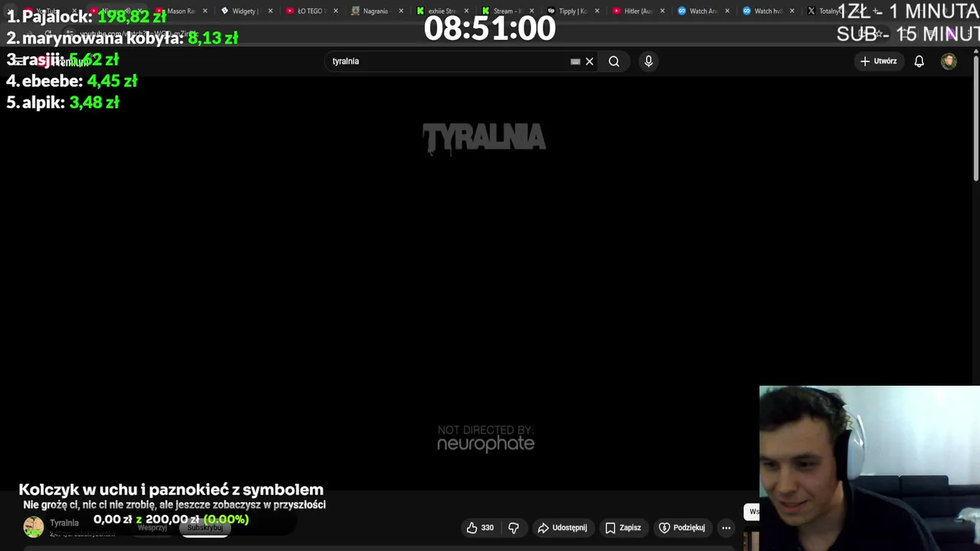Viewport: 980px width, 551px height.
Task: Dislike the video with thumbs down
Action: tap(514, 527)
